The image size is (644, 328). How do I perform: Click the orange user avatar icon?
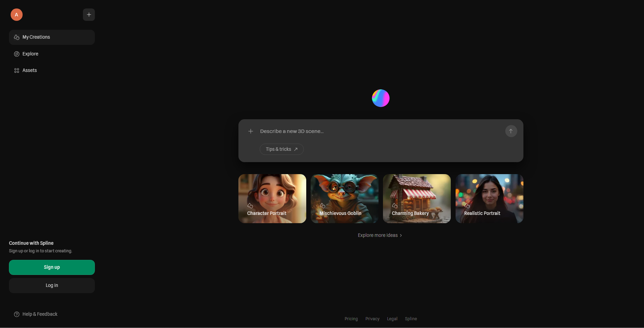(x=17, y=15)
